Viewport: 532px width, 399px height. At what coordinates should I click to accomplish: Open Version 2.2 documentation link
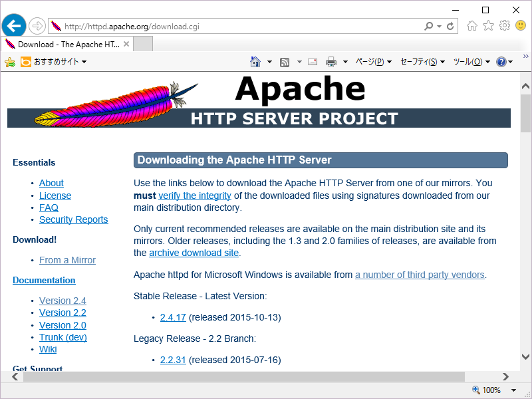(x=63, y=313)
